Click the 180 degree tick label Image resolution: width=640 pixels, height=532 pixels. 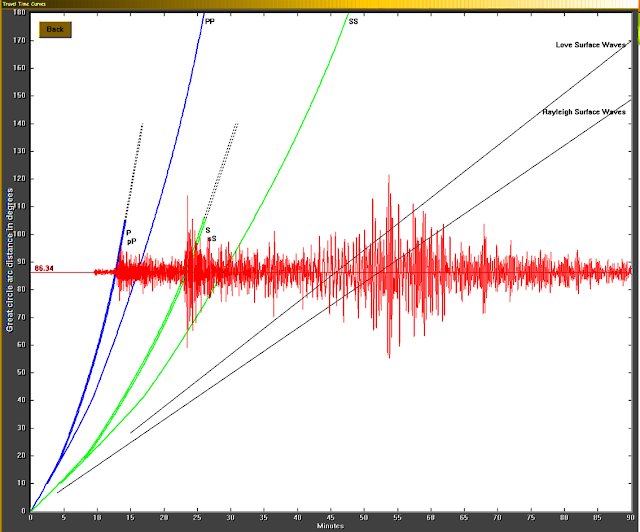click(20, 12)
